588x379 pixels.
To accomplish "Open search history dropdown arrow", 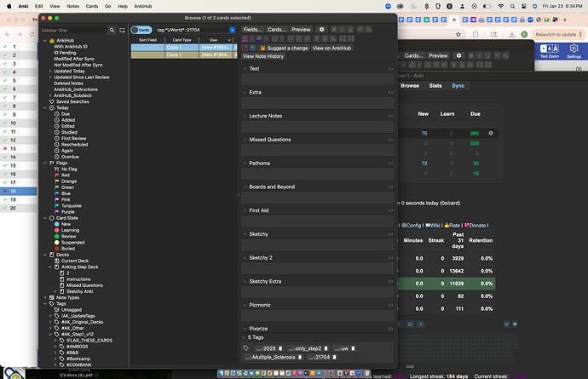I will pos(232,30).
